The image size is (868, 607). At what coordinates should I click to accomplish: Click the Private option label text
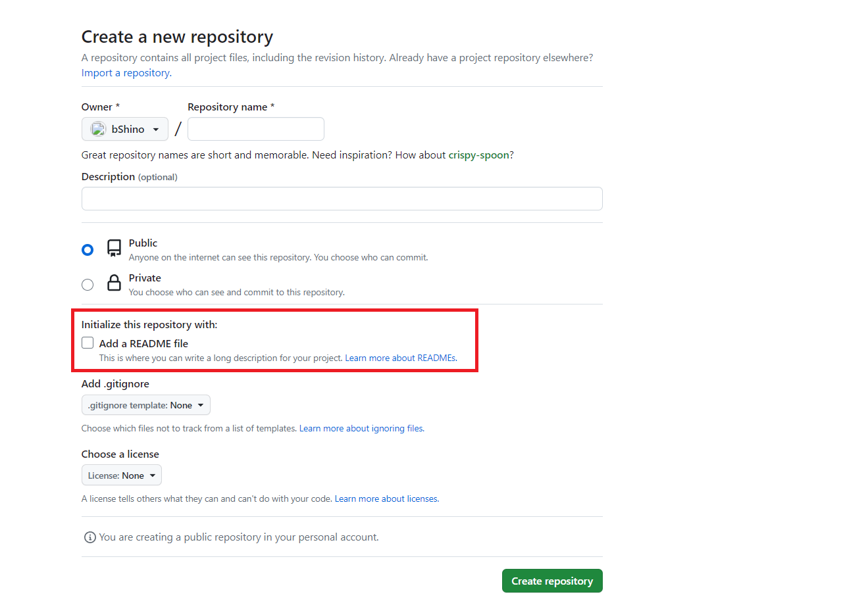click(145, 278)
